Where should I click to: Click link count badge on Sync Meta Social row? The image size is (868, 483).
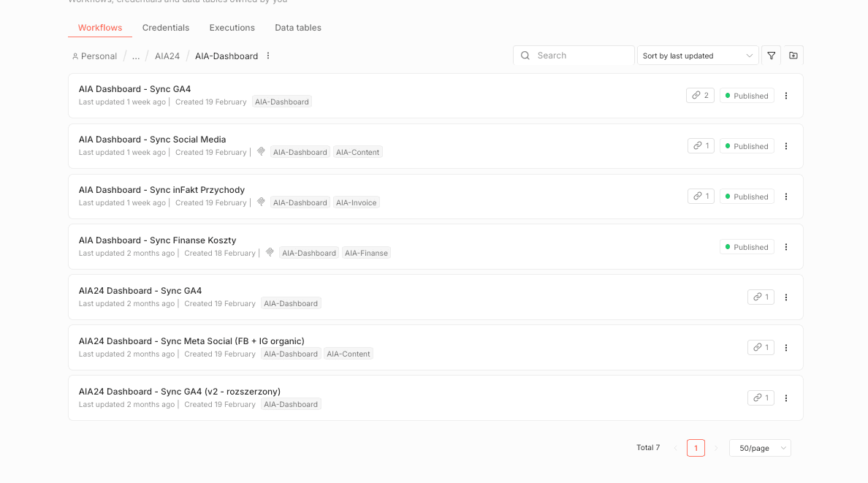[761, 347]
